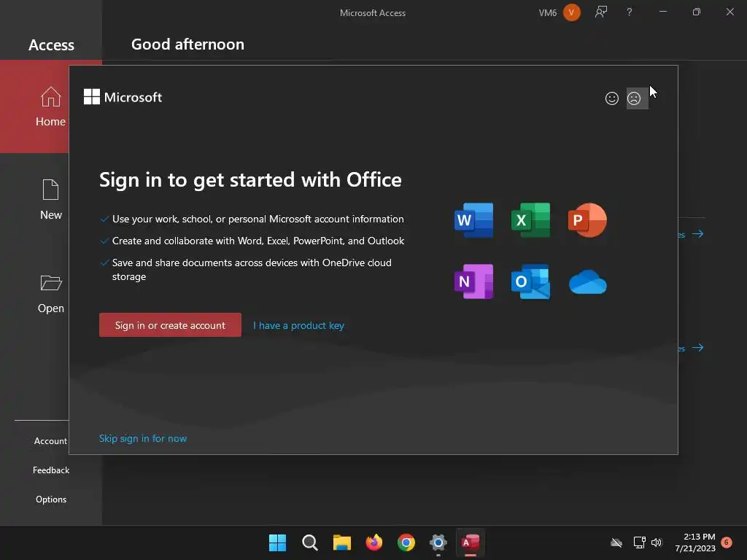The width and height of the screenshot is (747, 560).
Task: Click 'Save and share documents' bullet text
Action: 252,270
